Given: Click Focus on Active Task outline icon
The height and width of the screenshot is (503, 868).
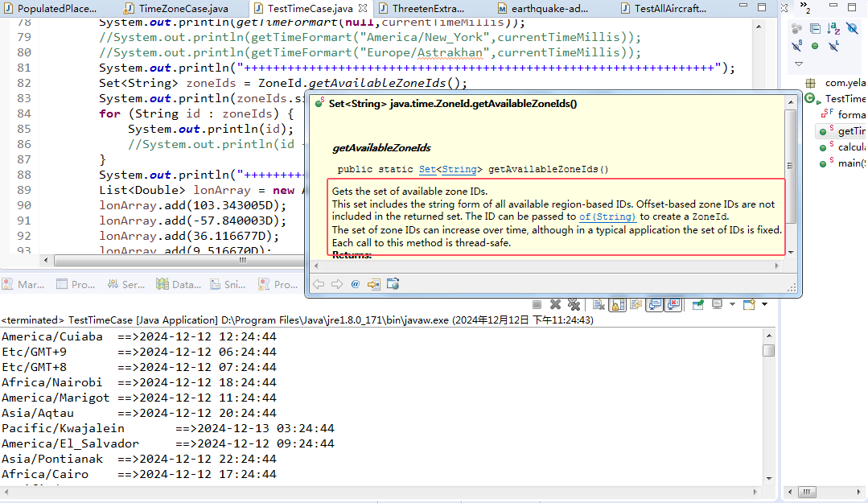Looking at the screenshot, I should click(x=796, y=28).
